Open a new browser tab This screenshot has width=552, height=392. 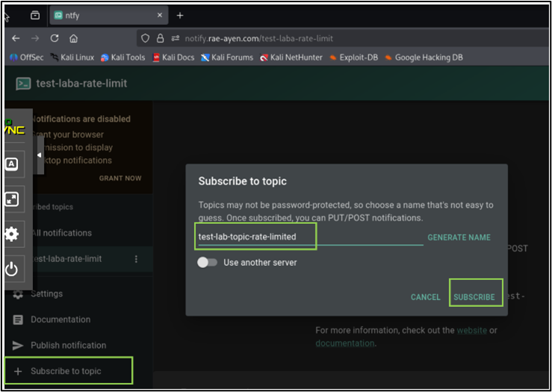[180, 16]
